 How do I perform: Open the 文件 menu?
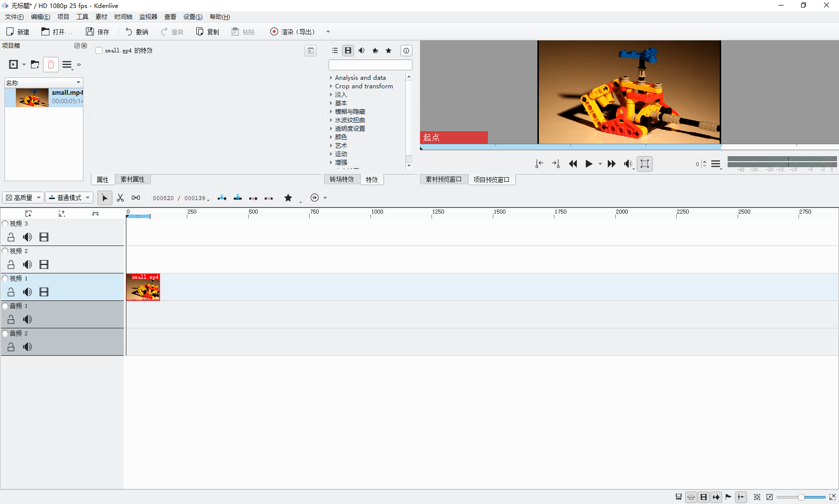pos(14,17)
